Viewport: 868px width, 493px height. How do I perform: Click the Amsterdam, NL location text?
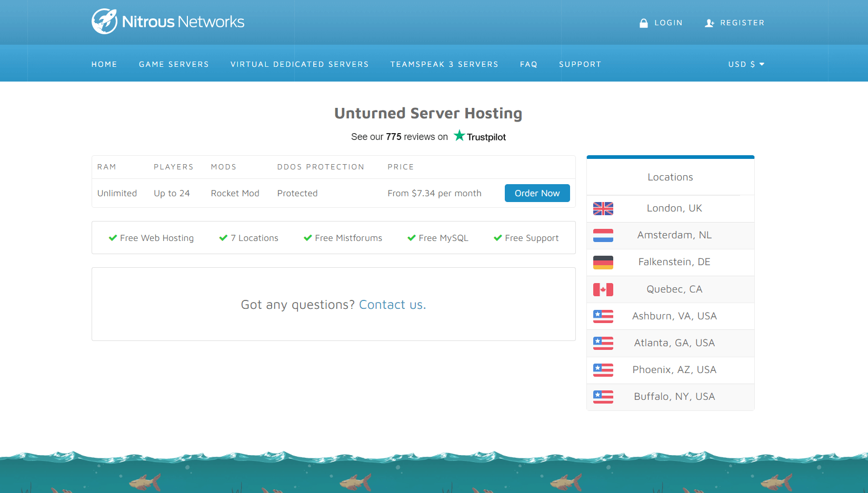coord(674,235)
